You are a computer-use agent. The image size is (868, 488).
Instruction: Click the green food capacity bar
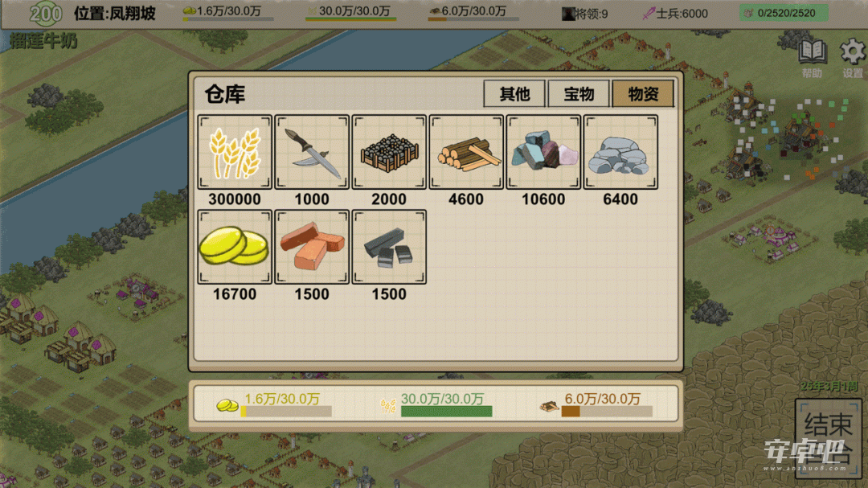pyautogui.click(x=446, y=411)
